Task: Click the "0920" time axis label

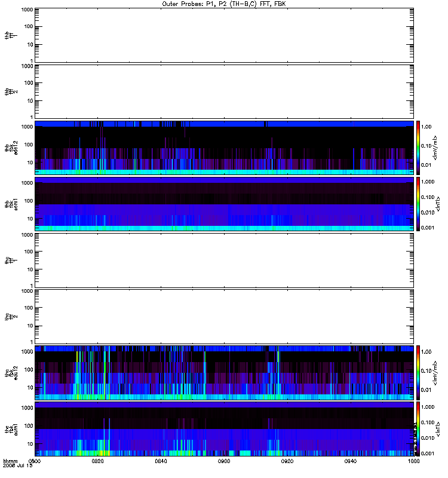Action: click(x=287, y=461)
